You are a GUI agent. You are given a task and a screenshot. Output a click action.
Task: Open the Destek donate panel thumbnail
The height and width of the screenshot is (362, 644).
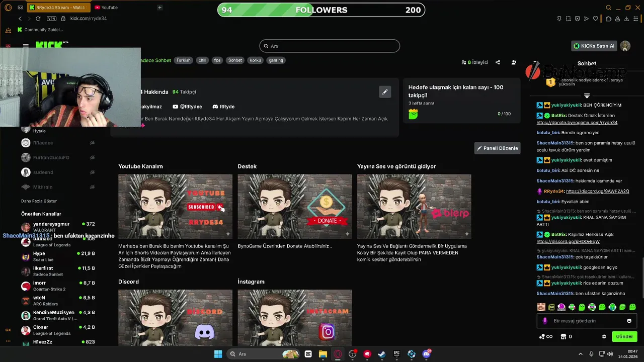(x=294, y=206)
